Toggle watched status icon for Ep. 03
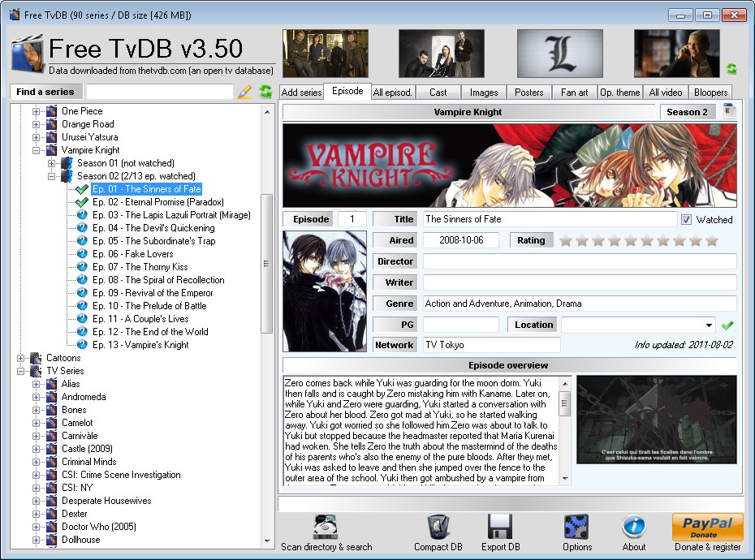Image resolution: width=755 pixels, height=560 pixels. [x=82, y=215]
